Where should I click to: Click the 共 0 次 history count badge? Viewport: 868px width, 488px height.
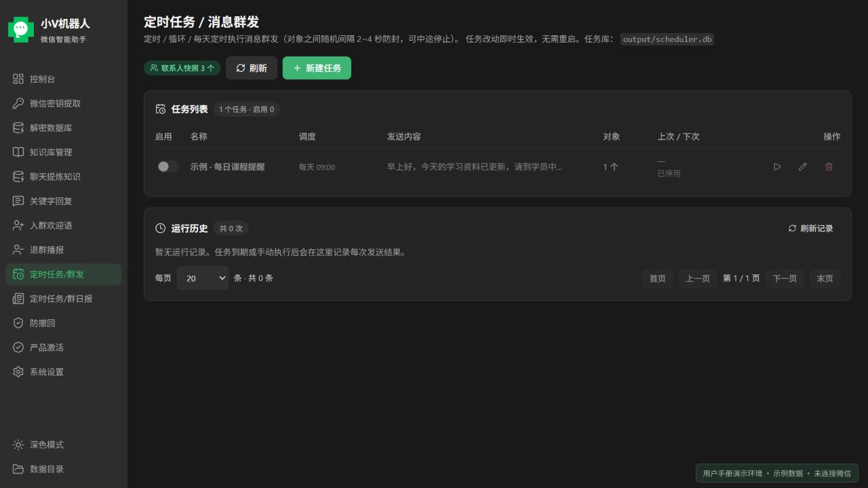[231, 228]
